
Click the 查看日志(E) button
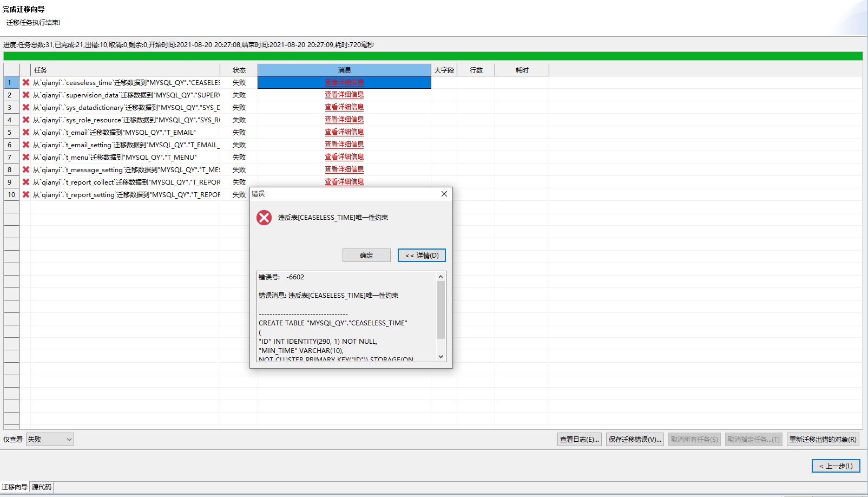(579, 439)
